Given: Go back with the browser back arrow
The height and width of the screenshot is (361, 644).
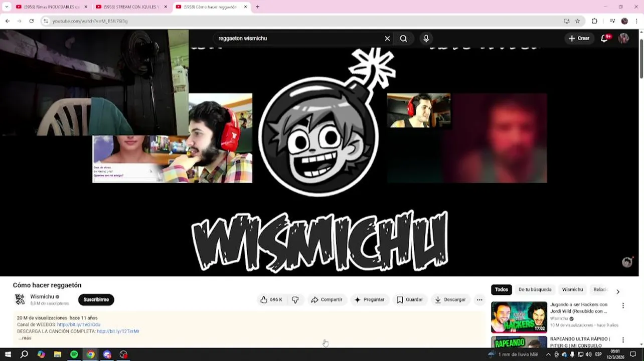Looking at the screenshot, I should point(8,21).
